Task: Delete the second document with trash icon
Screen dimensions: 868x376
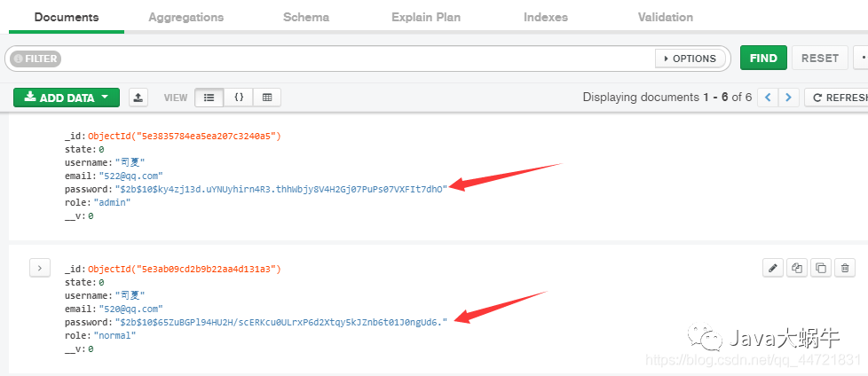Action: 845,268
